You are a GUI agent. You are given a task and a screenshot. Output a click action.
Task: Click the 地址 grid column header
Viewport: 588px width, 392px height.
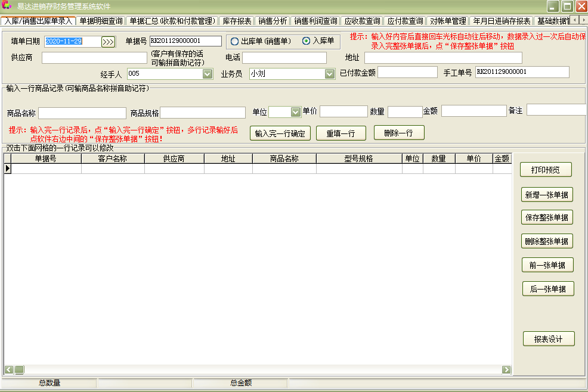(x=228, y=158)
